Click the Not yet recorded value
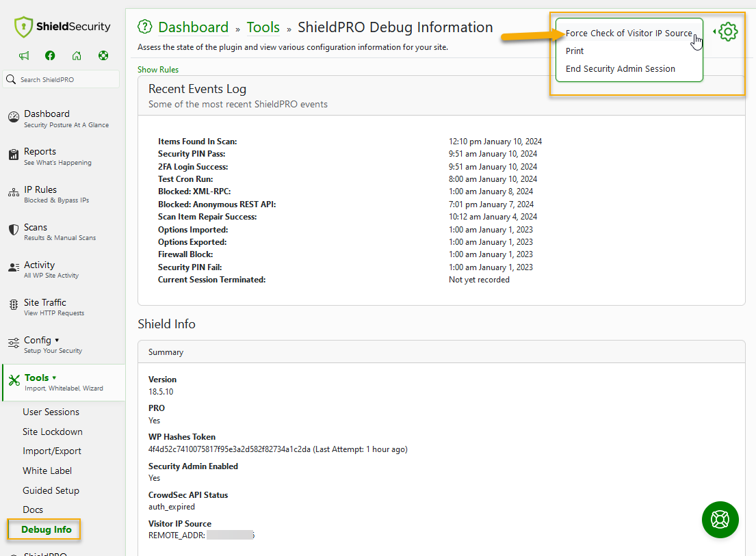The image size is (756, 556). (x=479, y=280)
